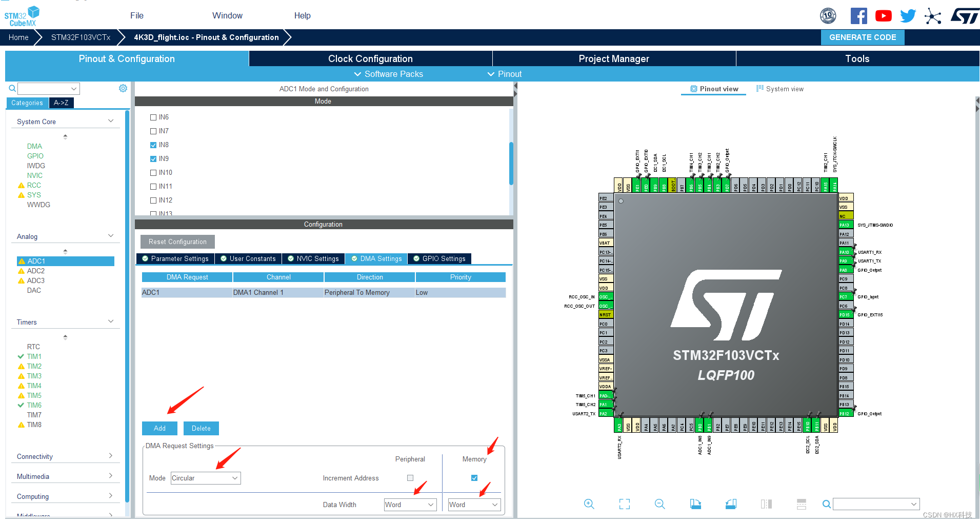Zoom in on the pinout view
This screenshot has height=523, width=980.
(589, 504)
